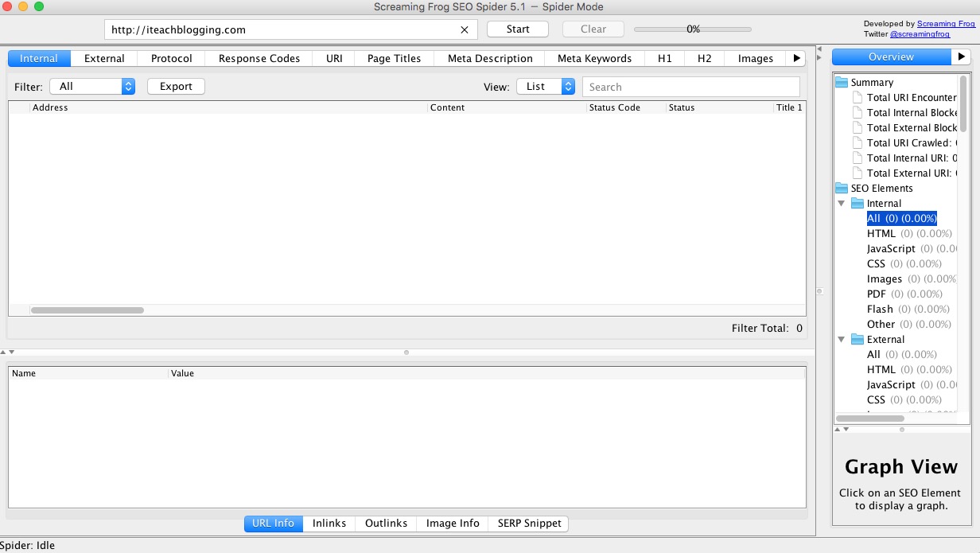Click the Summary folder icon
The image size is (980, 553).
pos(842,83)
